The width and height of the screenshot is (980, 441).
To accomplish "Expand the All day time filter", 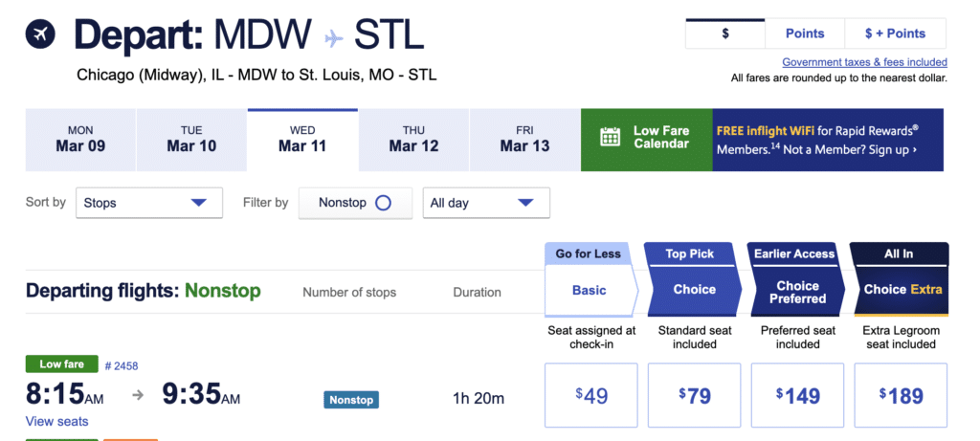I will click(x=486, y=203).
